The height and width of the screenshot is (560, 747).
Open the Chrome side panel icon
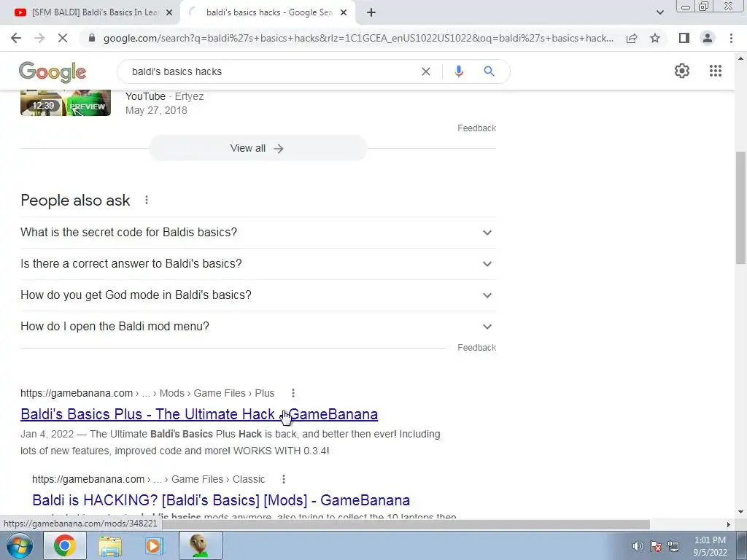click(684, 38)
